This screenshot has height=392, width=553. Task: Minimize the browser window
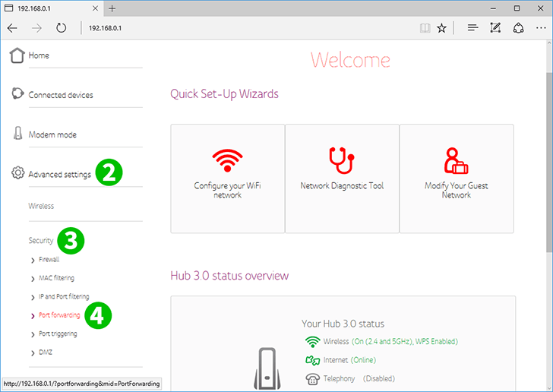(494, 8)
